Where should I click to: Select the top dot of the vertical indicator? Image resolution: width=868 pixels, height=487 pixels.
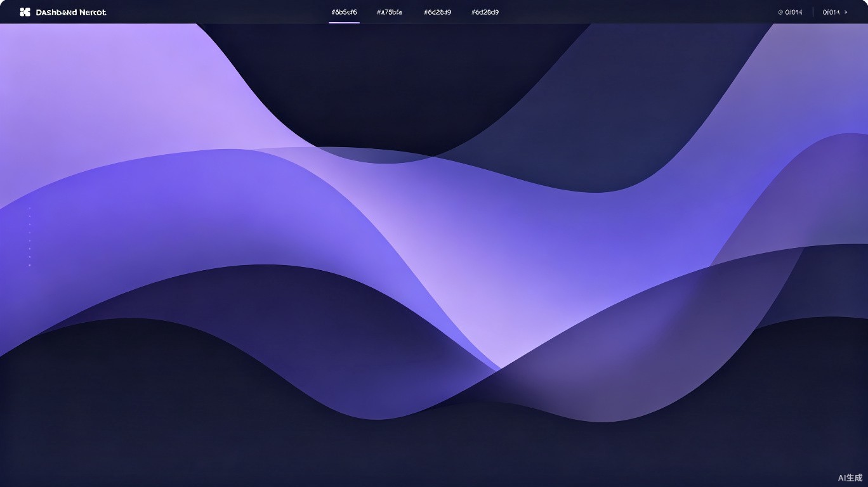coord(30,208)
